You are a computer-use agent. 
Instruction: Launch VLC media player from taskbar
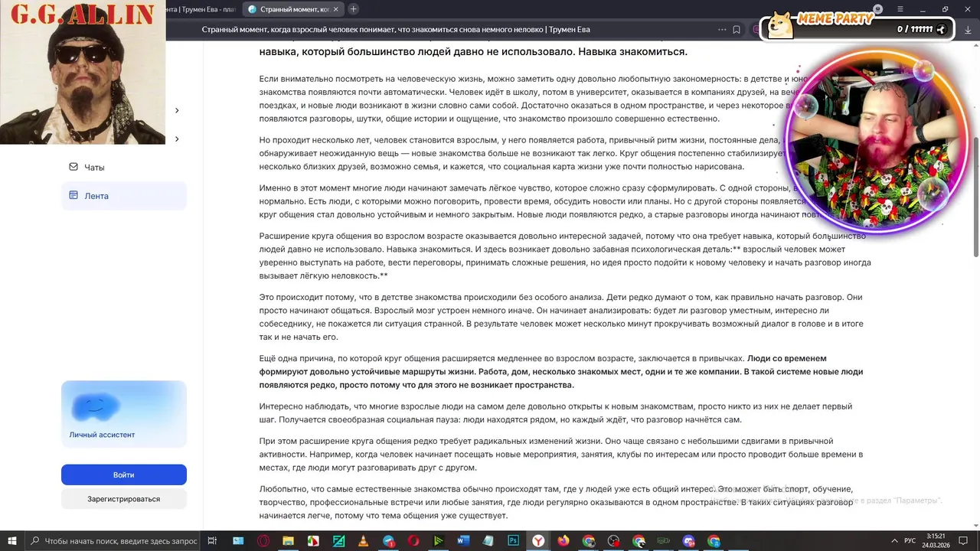pyautogui.click(x=364, y=541)
